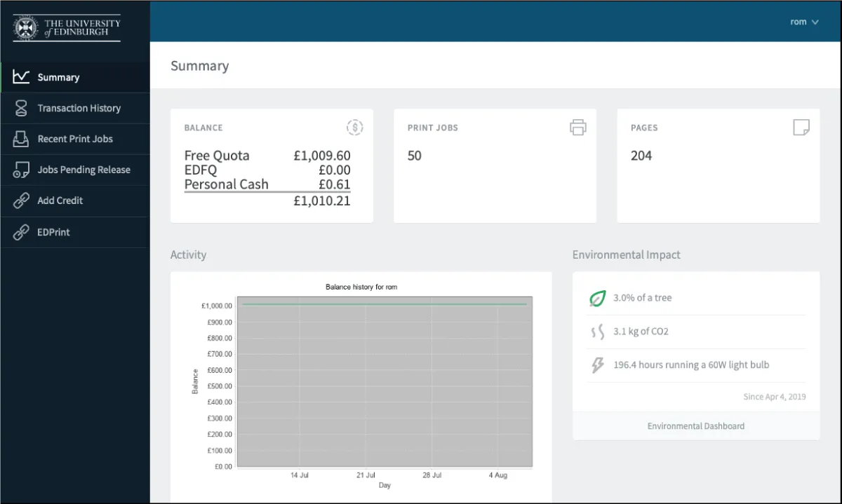Open the Environmental Dashboard link
This screenshot has width=842, height=504.
[x=695, y=425]
